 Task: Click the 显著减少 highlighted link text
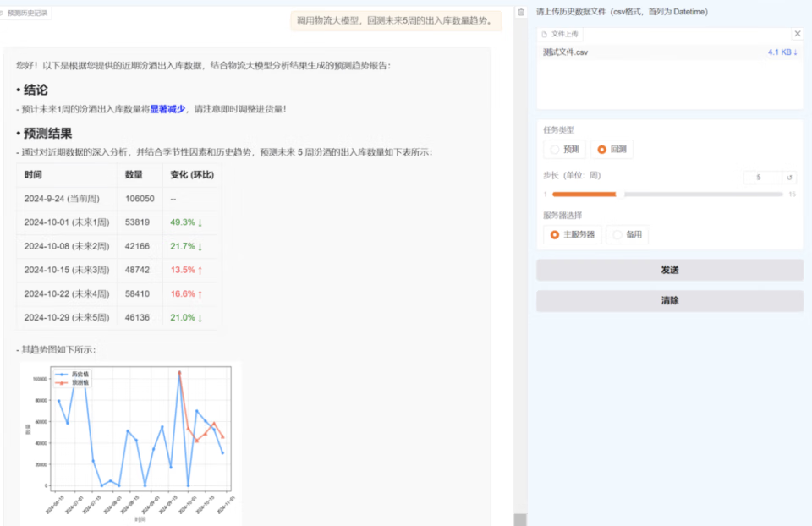point(167,109)
